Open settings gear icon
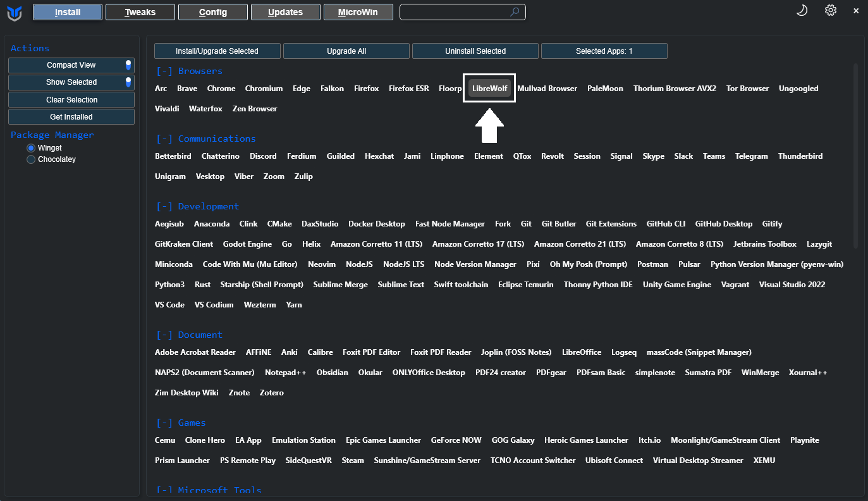The image size is (868, 501). (831, 11)
